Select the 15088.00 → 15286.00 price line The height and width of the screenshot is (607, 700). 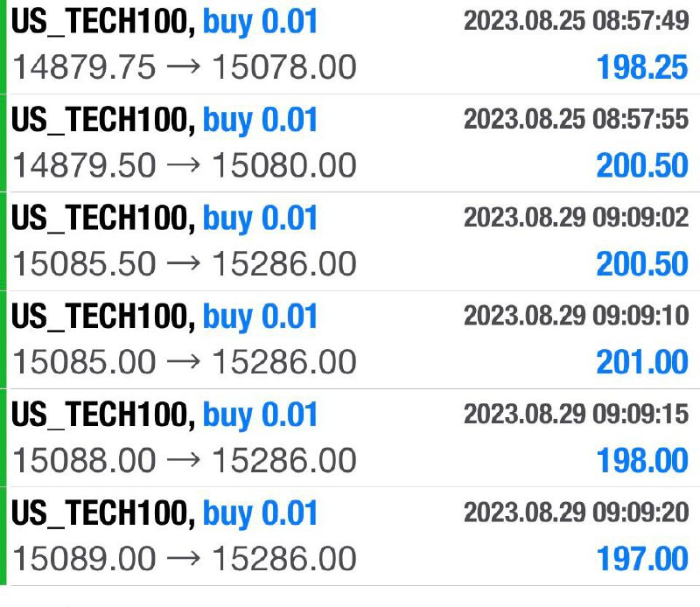(x=185, y=459)
